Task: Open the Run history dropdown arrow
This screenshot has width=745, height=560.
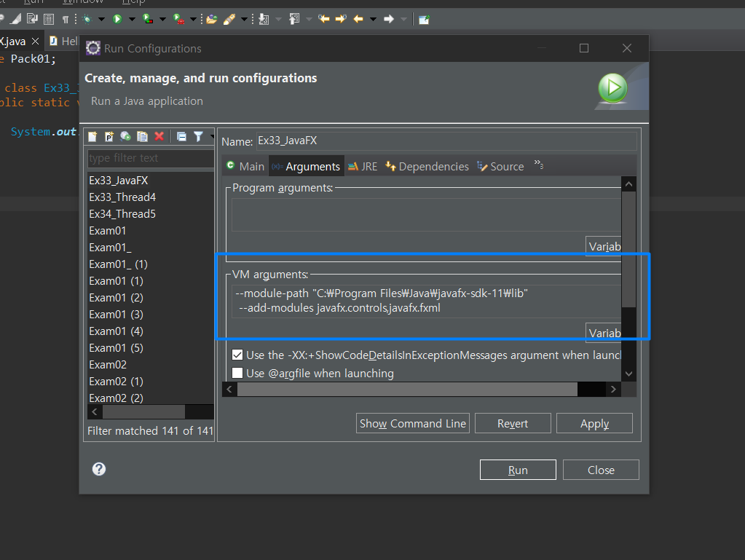Action: tap(132, 19)
